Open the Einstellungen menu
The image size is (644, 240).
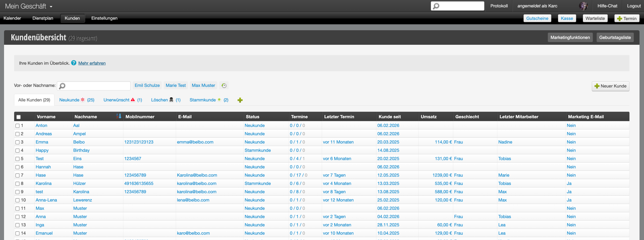click(x=104, y=18)
